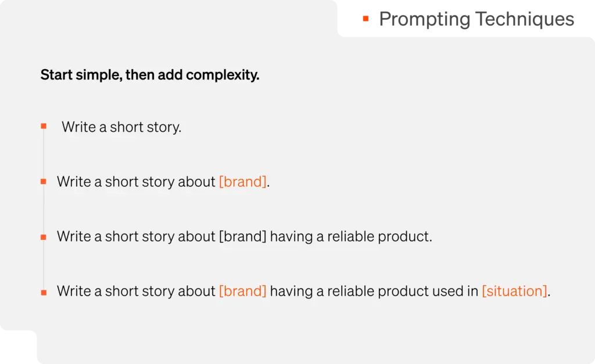Click the word 'Techniques' in the title
The width and height of the screenshot is (595, 364).
525,19
